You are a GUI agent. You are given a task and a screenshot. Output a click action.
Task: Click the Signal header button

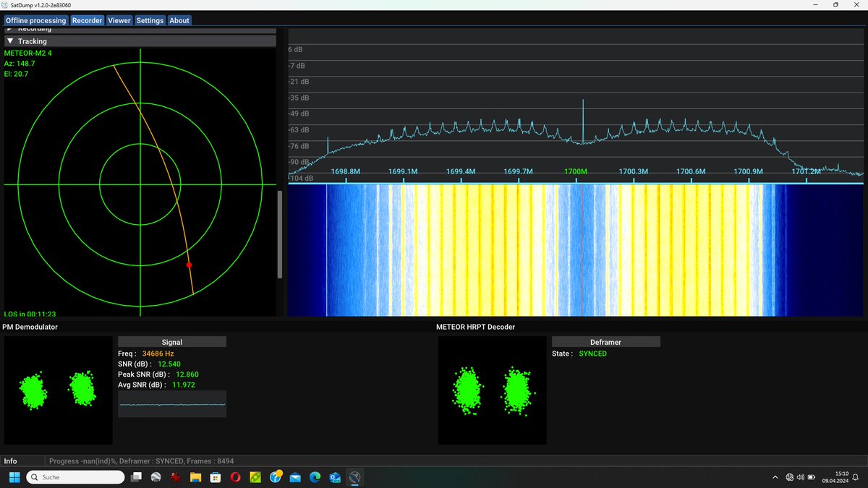pos(172,342)
